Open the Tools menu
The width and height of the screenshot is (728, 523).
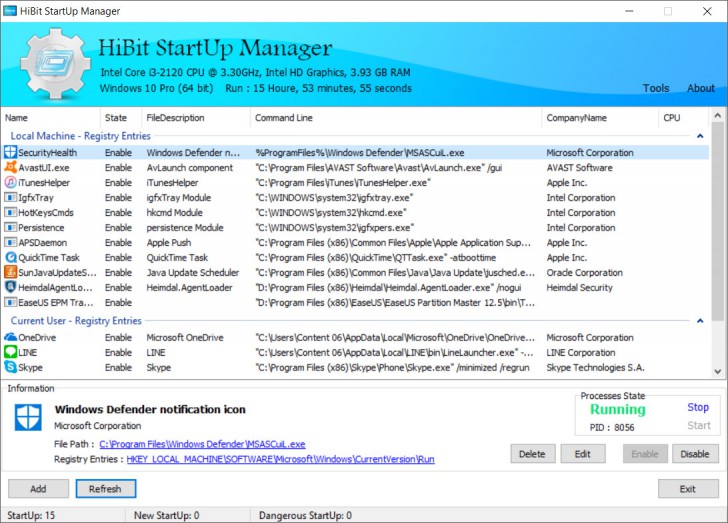pyautogui.click(x=656, y=88)
